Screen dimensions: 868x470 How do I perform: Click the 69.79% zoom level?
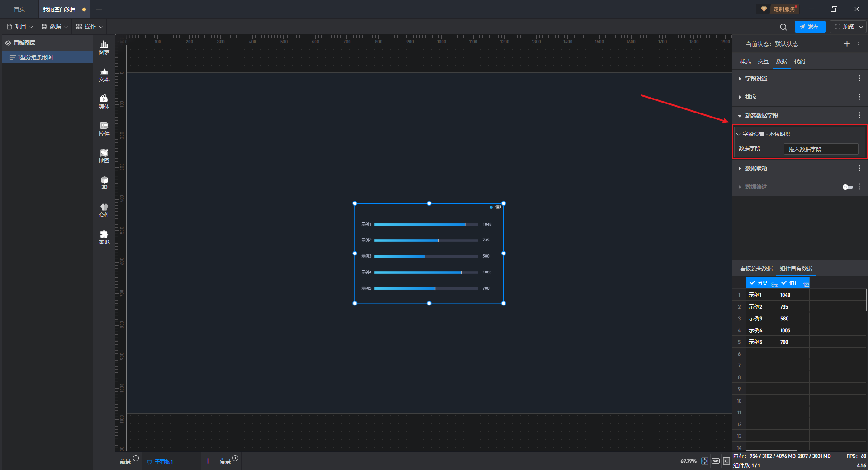pyautogui.click(x=689, y=461)
